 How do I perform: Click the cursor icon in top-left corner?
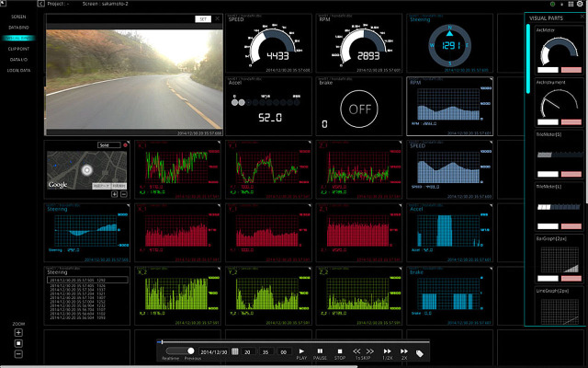pyautogui.click(x=3, y=3)
